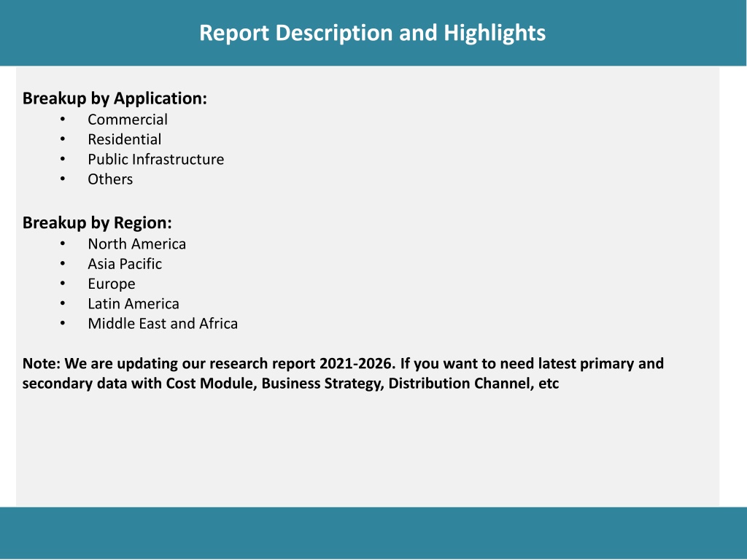Screen dimensions: 747x560
Task: Select the 'Europe' region entry
Action: [x=112, y=284]
